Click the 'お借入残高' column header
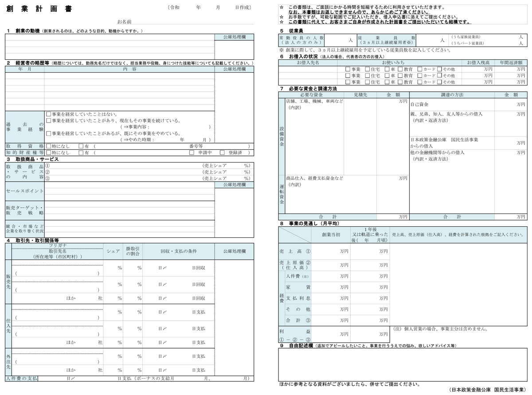Screen dimensions: 532x395 pyautogui.click(x=477, y=63)
